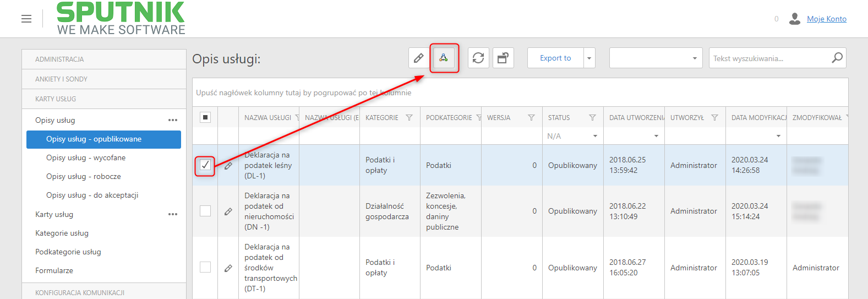This screenshot has width=868, height=299.
Task: Click the highlighted colored triangle toolbar icon
Action: [x=444, y=58]
